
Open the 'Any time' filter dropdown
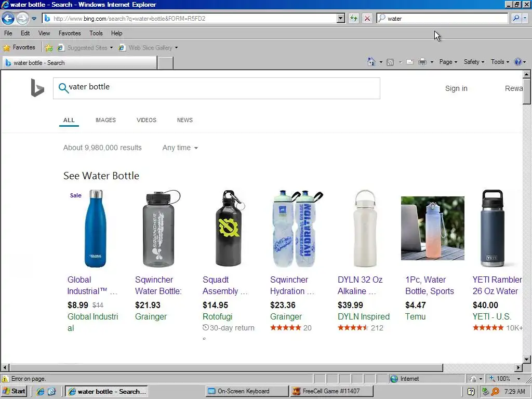[x=180, y=148]
